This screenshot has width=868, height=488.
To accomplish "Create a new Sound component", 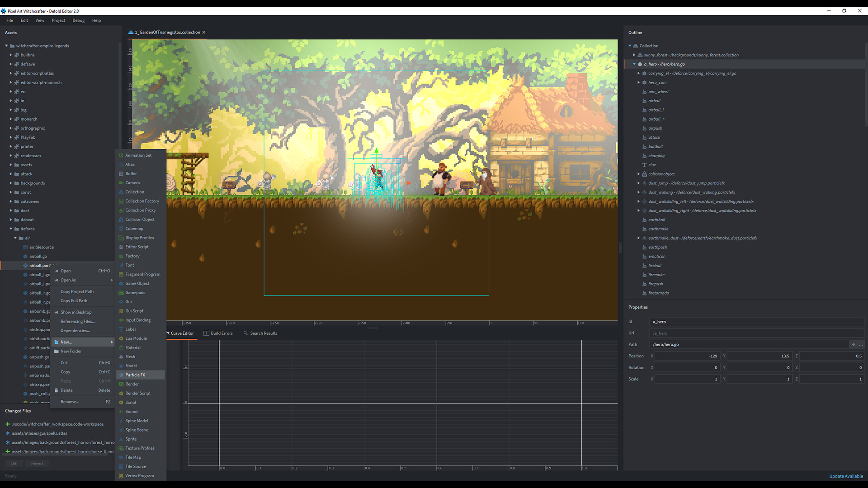I will point(131,411).
